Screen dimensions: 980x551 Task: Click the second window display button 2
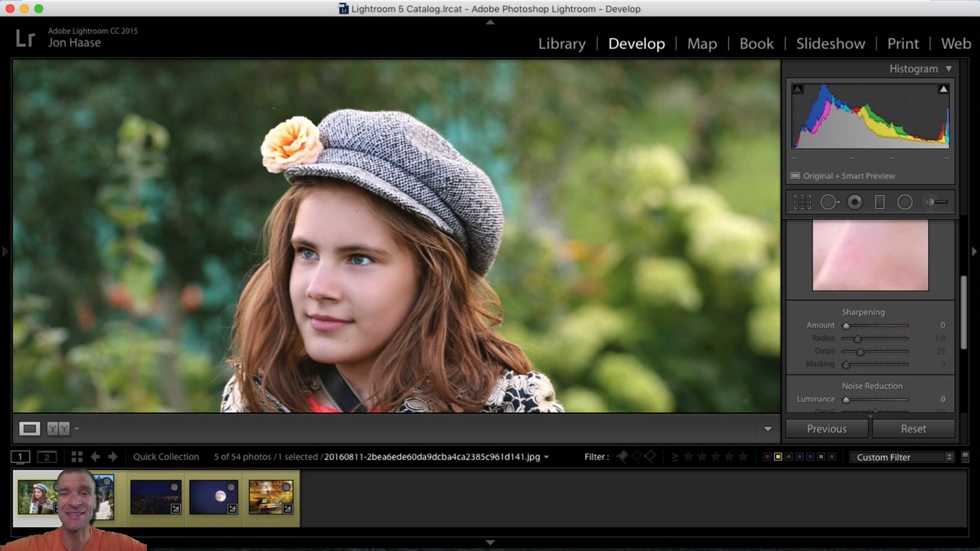pyautogui.click(x=47, y=457)
